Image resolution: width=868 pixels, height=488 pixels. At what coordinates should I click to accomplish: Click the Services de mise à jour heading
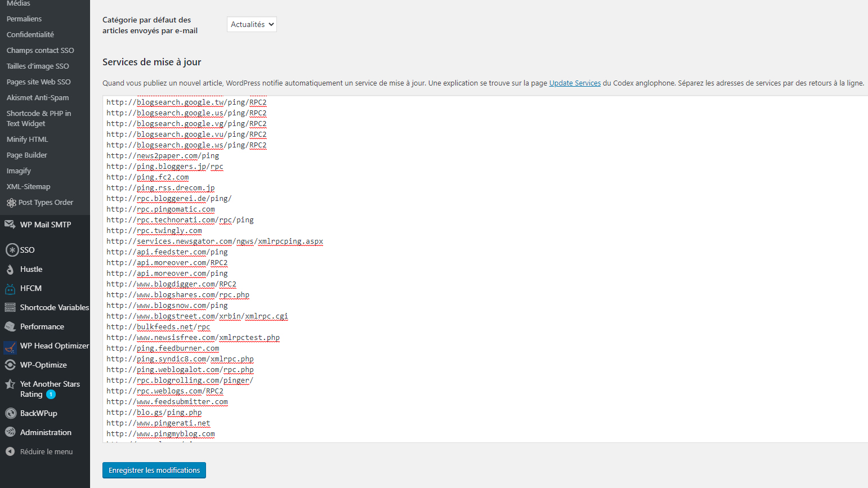[152, 62]
